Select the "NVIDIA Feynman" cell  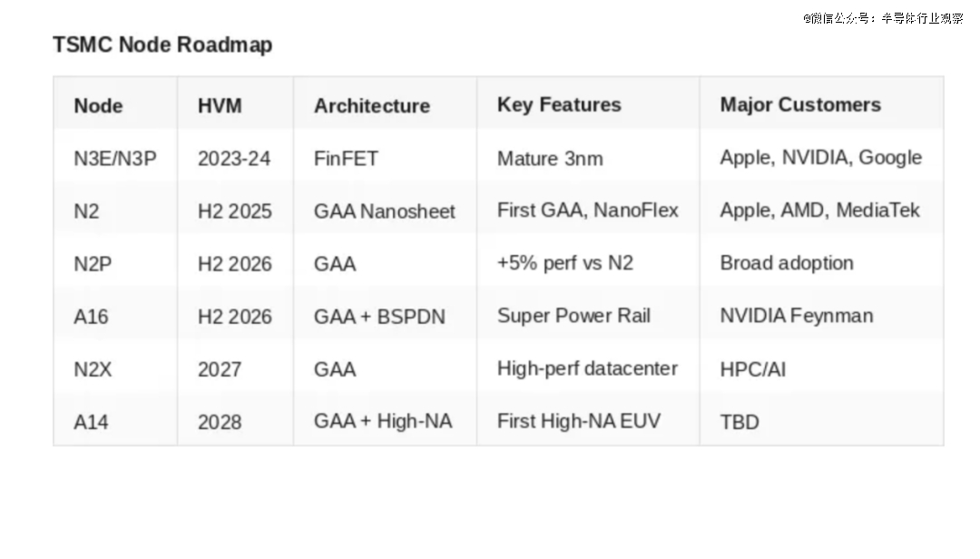tap(796, 316)
